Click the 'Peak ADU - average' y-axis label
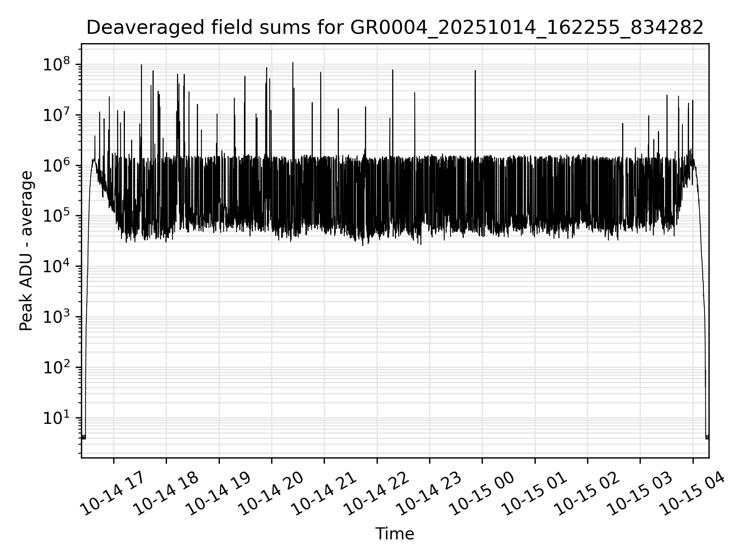 click(x=26, y=251)
